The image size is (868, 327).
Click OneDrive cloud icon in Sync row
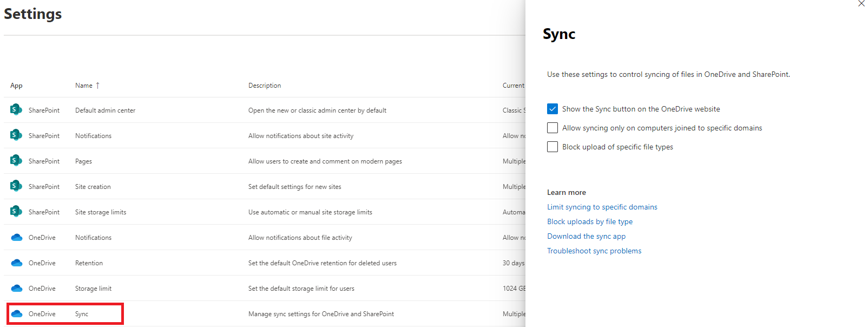[17, 313]
